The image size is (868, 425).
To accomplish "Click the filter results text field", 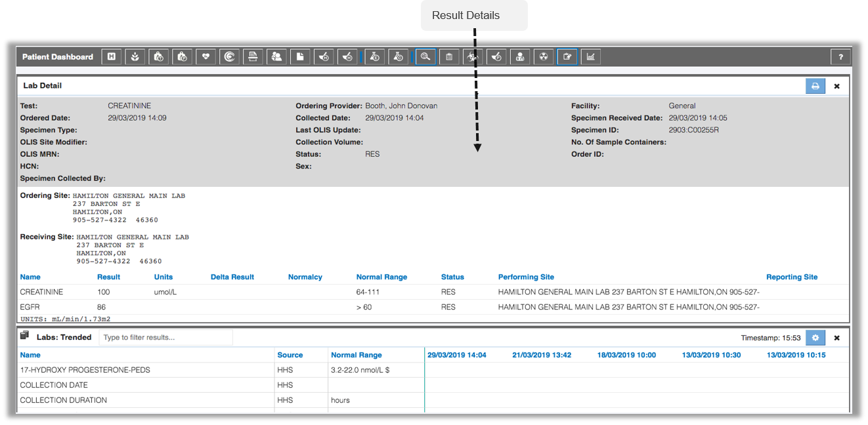I will (x=166, y=337).
